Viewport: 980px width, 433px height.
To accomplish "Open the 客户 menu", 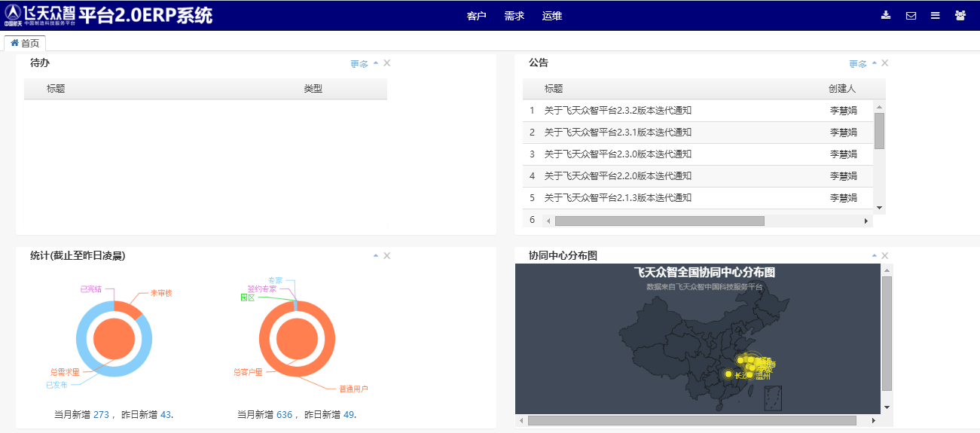I will pyautogui.click(x=476, y=16).
